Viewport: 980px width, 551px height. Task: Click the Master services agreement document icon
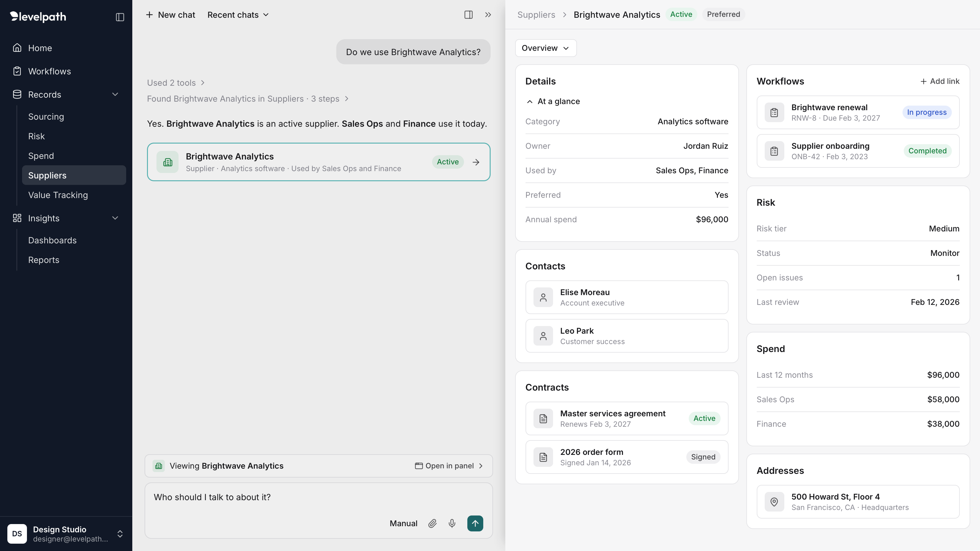tap(543, 419)
